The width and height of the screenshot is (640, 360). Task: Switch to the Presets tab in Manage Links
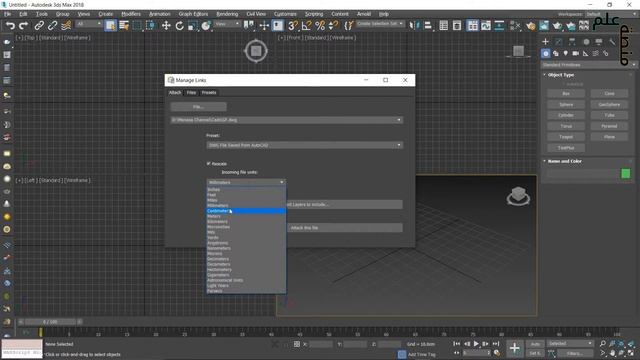tap(209, 93)
